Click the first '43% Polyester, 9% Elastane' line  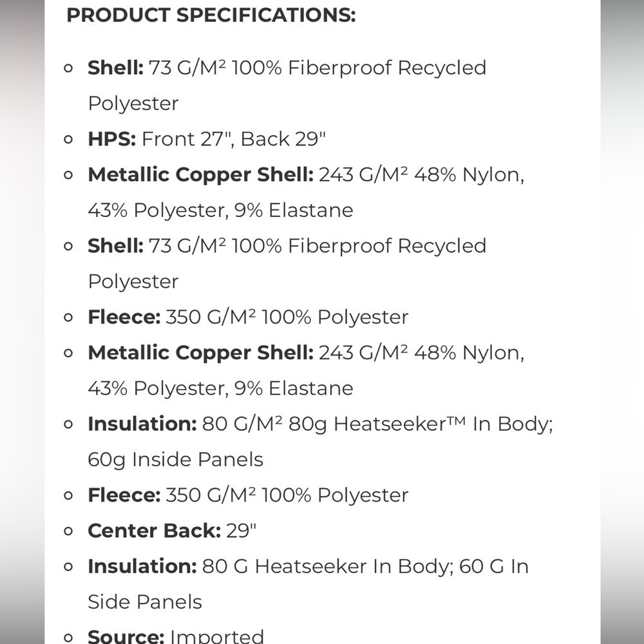click(220, 211)
